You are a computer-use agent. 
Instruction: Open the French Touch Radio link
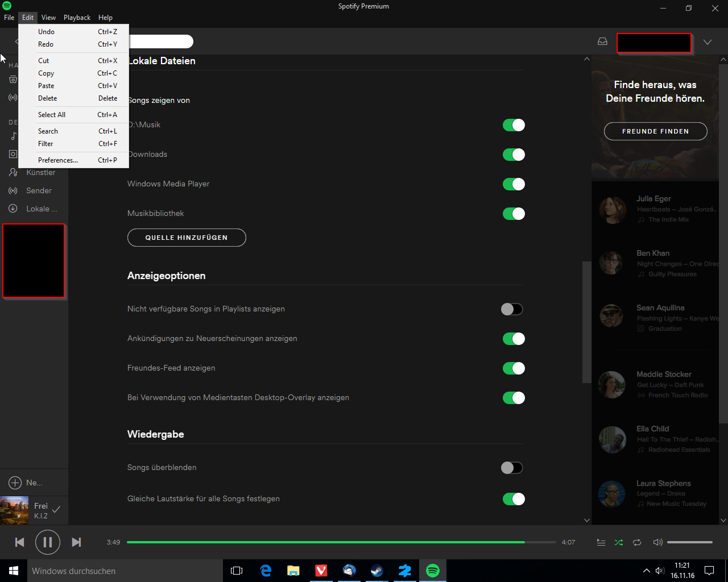pos(678,395)
